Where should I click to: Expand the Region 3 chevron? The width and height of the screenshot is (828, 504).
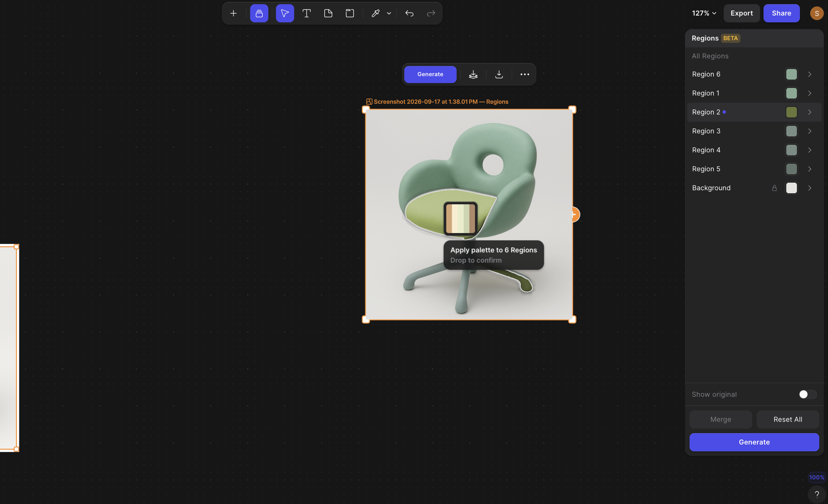[x=809, y=131]
